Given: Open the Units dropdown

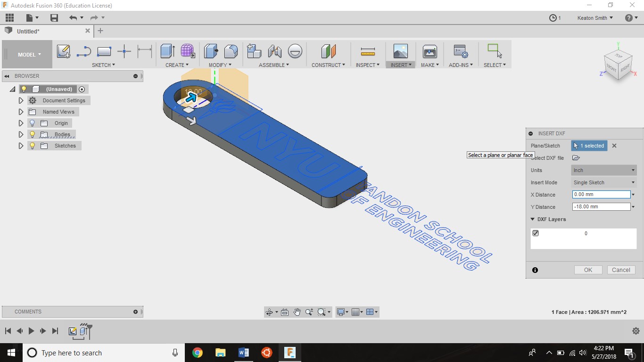Looking at the screenshot, I should tap(604, 170).
